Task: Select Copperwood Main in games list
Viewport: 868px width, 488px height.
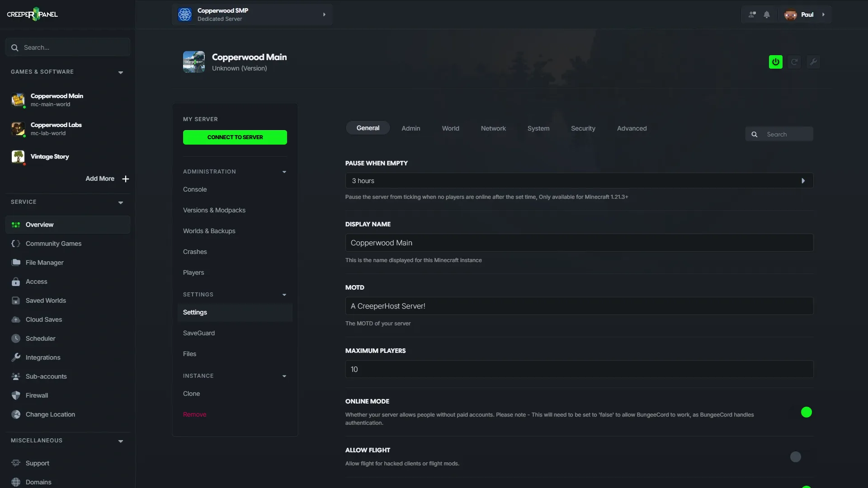Action: (68, 100)
